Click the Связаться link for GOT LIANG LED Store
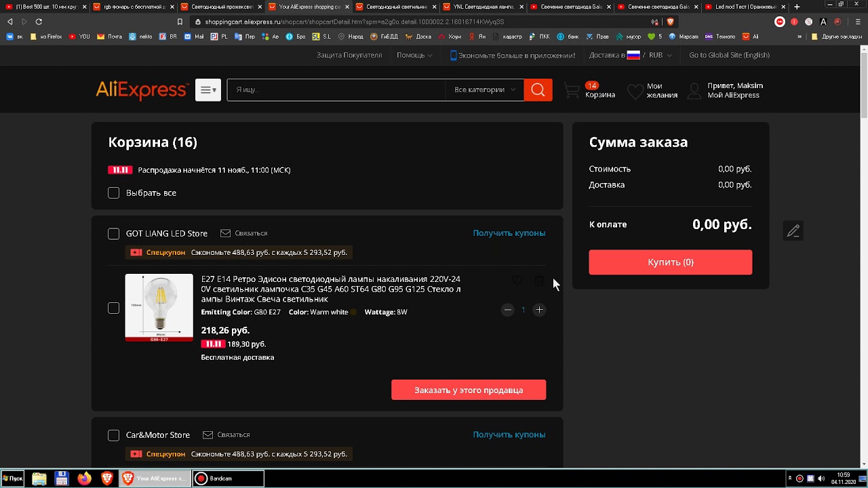The width and height of the screenshot is (868, 488). tap(251, 233)
